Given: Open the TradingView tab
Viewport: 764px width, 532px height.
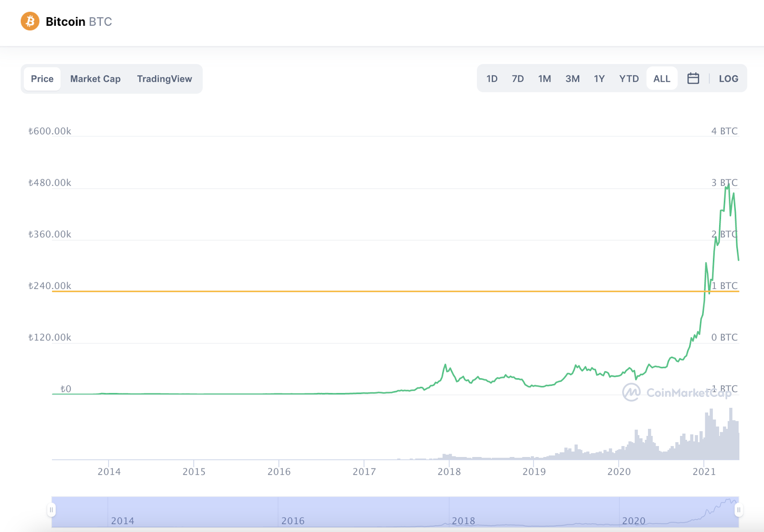Looking at the screenshot, I should coord(164,79).
